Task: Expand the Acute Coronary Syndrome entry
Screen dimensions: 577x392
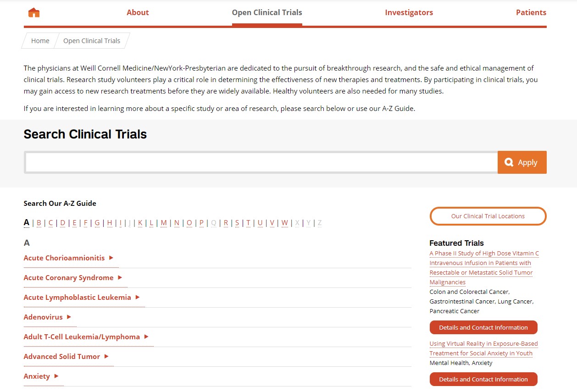Action: (x=73, y=278)
